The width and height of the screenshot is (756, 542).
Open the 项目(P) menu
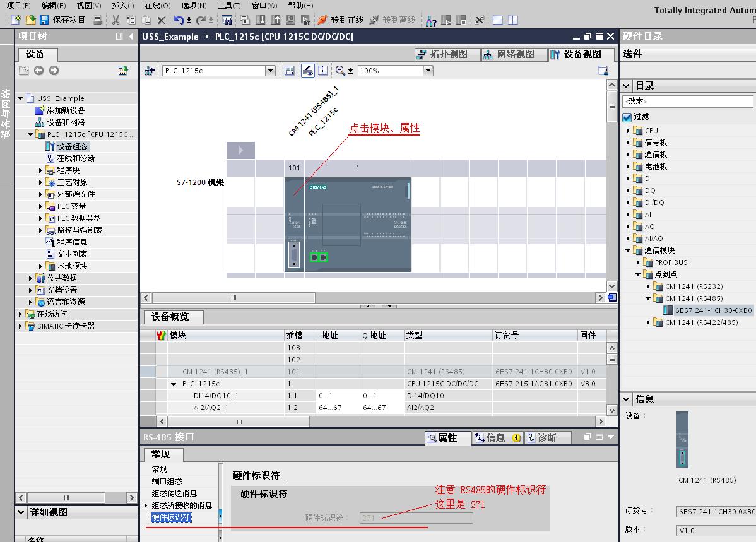(18, 5)
